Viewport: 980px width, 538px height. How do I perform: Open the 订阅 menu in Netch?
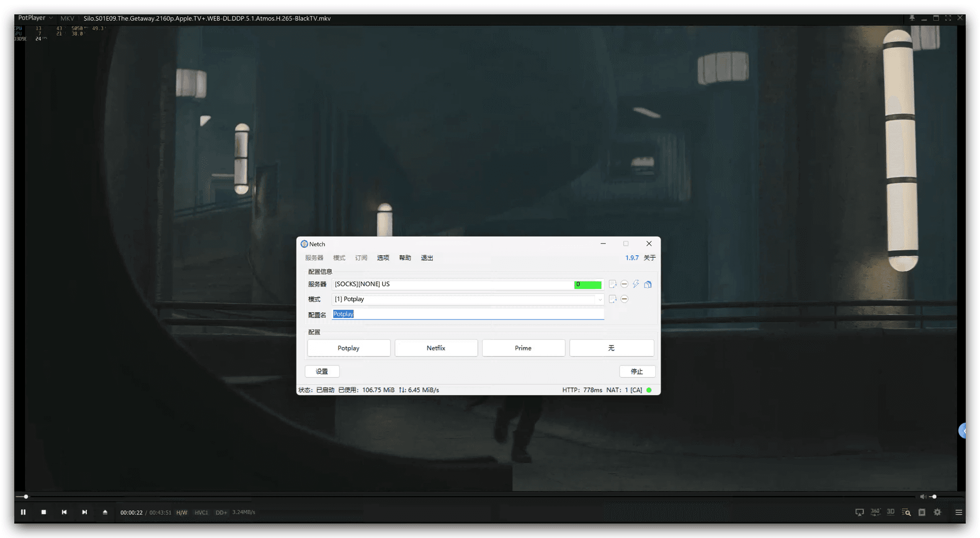pyautogui.click(x=361, y=258)
